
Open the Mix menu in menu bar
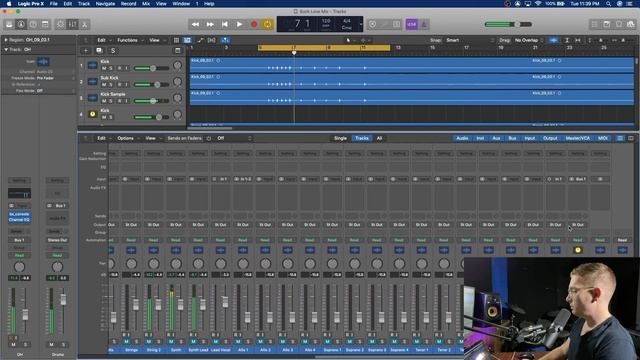point(146,4)
